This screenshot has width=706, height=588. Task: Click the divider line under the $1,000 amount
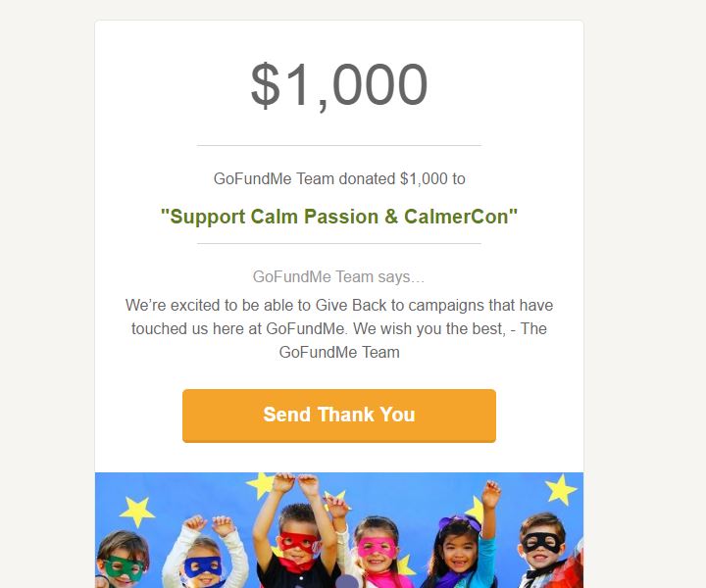339,145
